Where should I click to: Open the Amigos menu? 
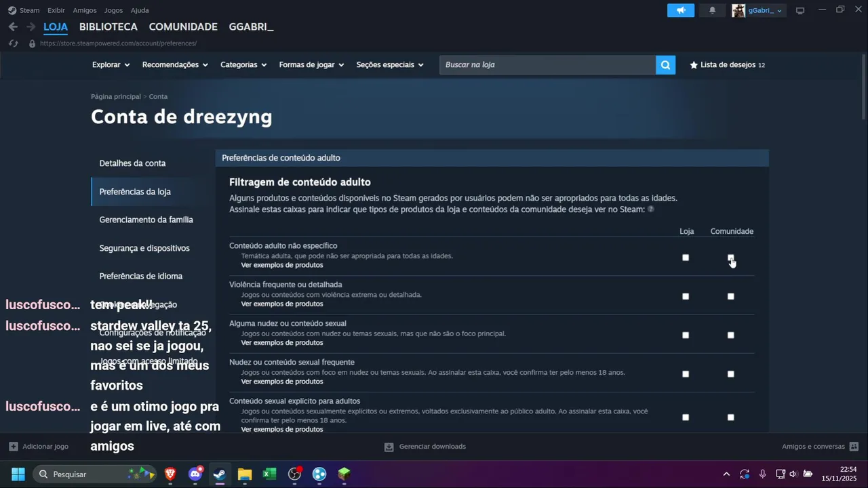85,10
